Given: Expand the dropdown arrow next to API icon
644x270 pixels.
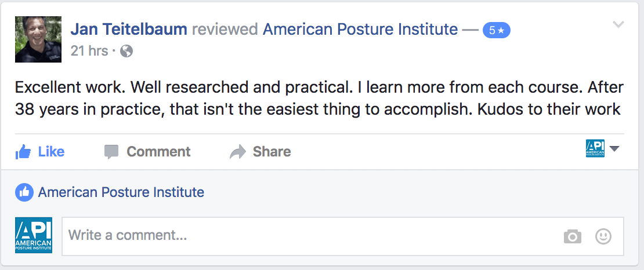Looking at the screenshot, I should point(614,149).
